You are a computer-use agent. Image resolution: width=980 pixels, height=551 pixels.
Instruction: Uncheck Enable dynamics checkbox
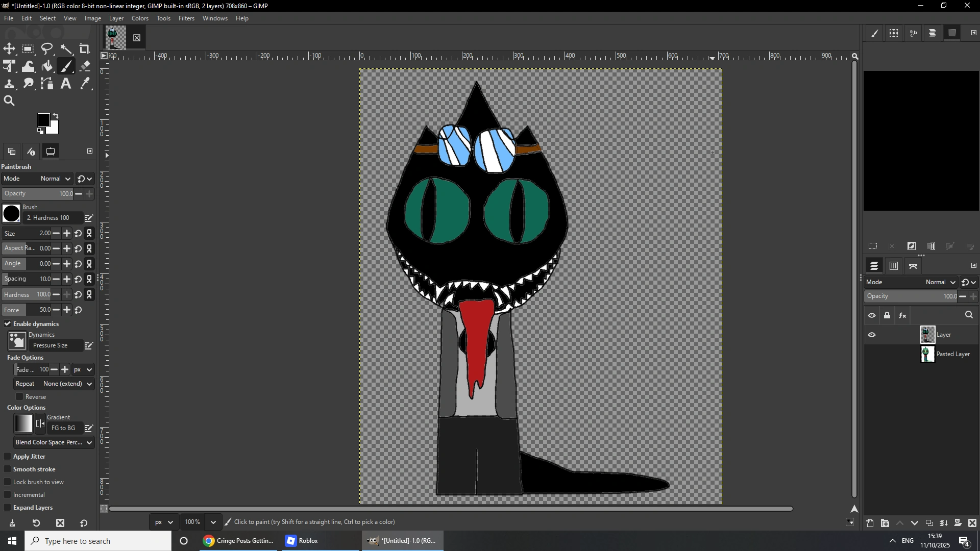click(8, 324)
